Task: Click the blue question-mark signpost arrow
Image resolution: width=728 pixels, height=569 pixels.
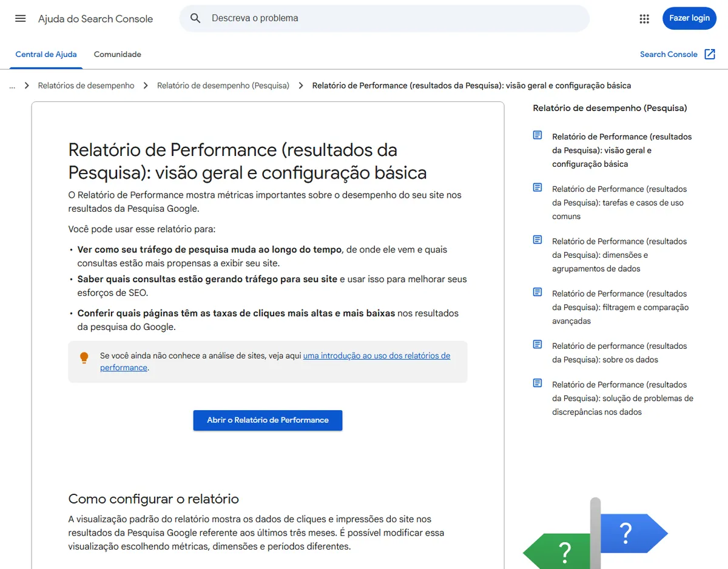Action: point(633,533)
